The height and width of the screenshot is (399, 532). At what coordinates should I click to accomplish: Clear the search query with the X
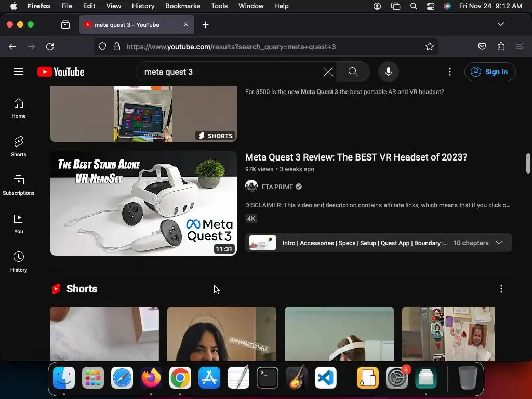328,72
